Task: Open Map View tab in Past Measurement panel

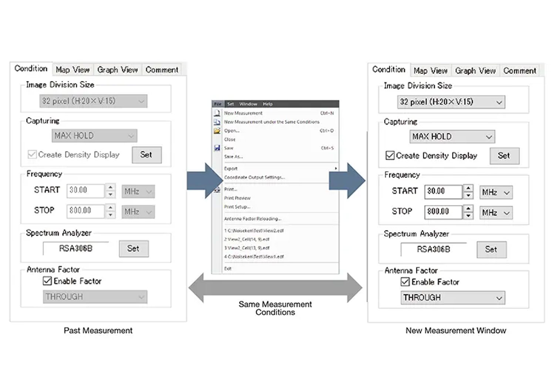Action: click(x=73, y=70)
